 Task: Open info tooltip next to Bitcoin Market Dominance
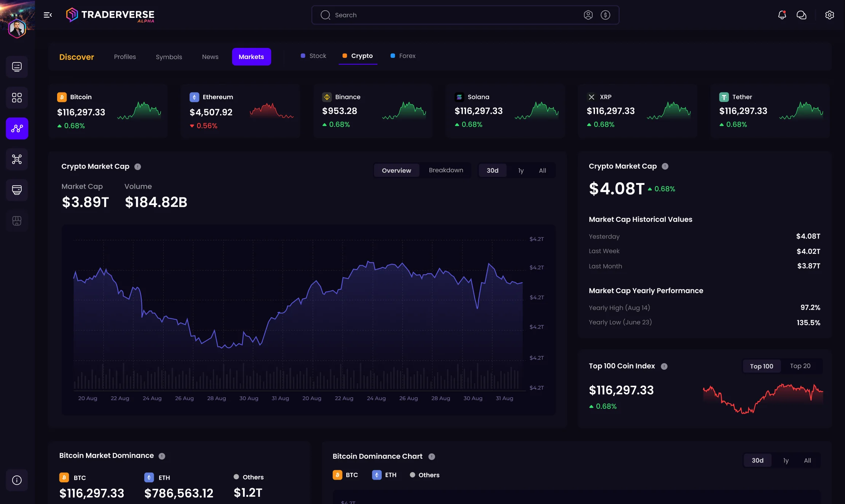pos(162,456)
